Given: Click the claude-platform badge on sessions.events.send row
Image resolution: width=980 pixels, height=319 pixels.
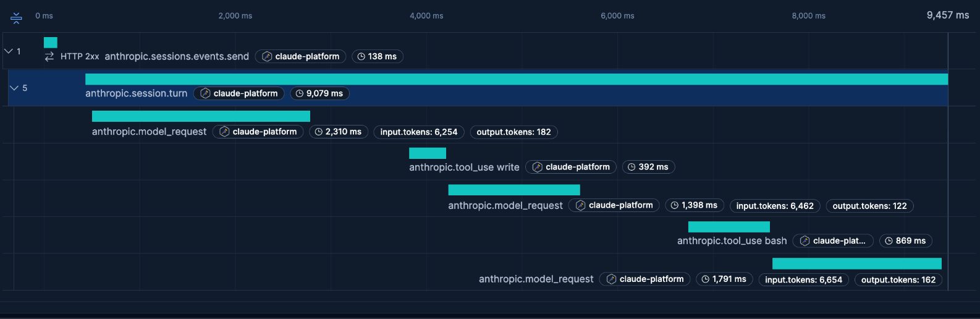Looking at the screenshot, I should (x=301, y=56).
